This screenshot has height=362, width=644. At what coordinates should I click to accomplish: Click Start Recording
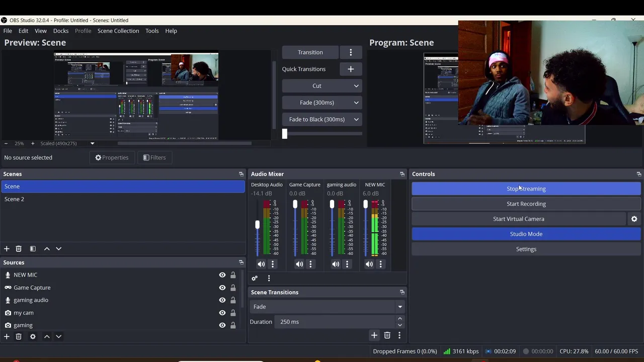(526, 204)
